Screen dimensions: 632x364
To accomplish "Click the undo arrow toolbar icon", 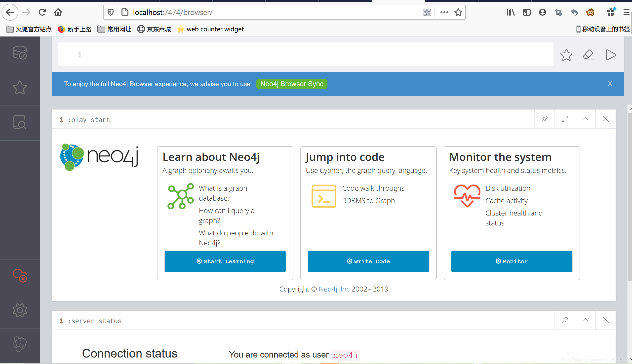I will tap(574, 12).
